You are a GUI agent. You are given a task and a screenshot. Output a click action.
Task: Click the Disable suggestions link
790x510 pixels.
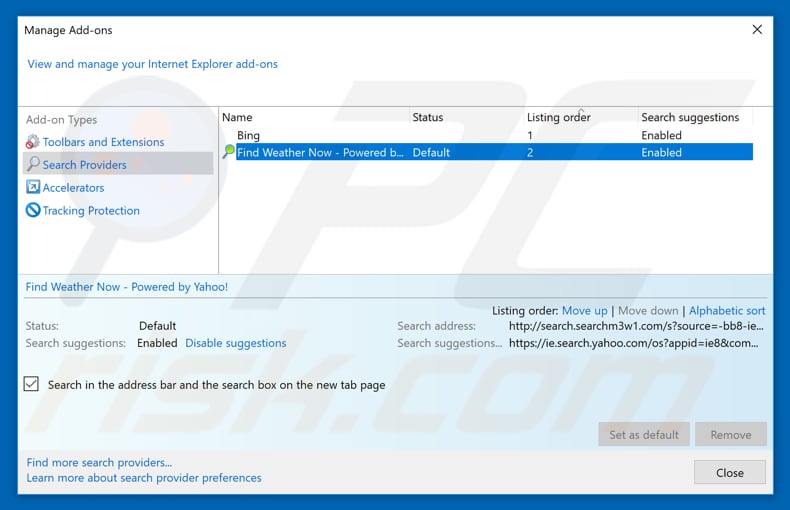(236, 343)
